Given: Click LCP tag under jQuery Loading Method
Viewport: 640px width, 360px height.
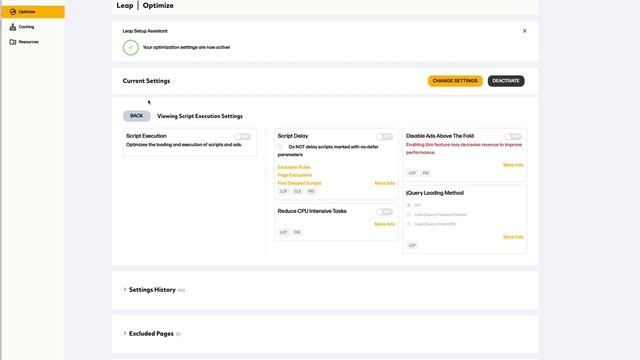Looking at the screenshot, I should [x=412, y=245].
